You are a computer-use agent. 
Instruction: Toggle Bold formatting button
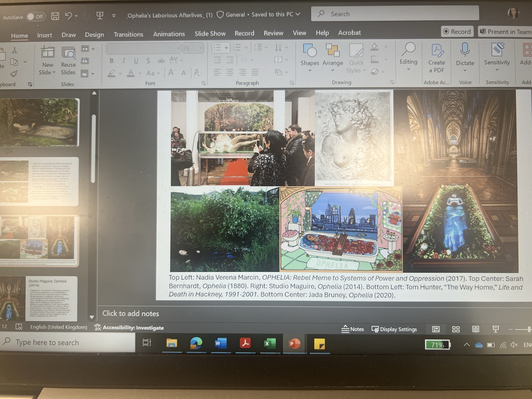tap(112, 61)
